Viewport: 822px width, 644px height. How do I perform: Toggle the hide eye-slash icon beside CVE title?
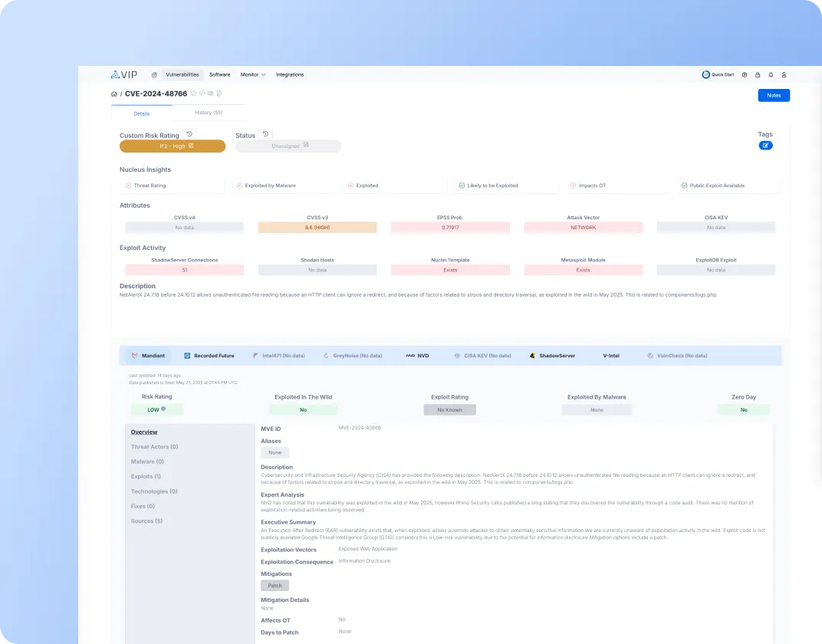210,94
